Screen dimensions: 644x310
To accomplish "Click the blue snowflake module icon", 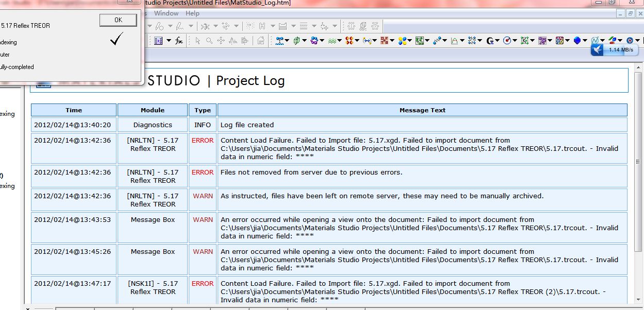I will click(472, 41).
